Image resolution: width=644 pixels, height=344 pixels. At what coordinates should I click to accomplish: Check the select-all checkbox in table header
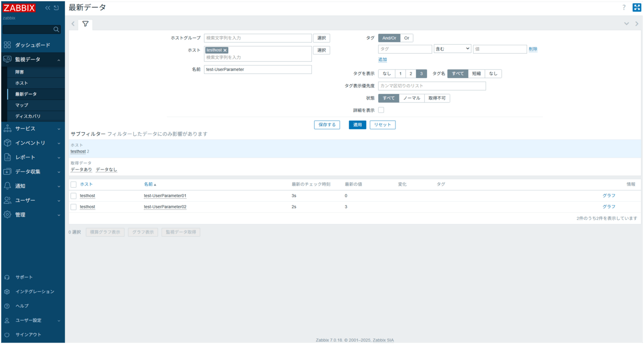(73, 185)
